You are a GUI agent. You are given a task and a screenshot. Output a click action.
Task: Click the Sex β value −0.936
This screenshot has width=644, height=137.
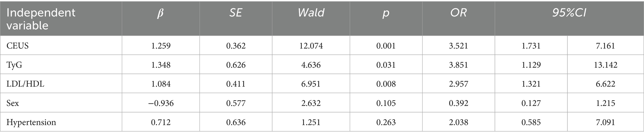pyautogui.click(x=160, y=103)
